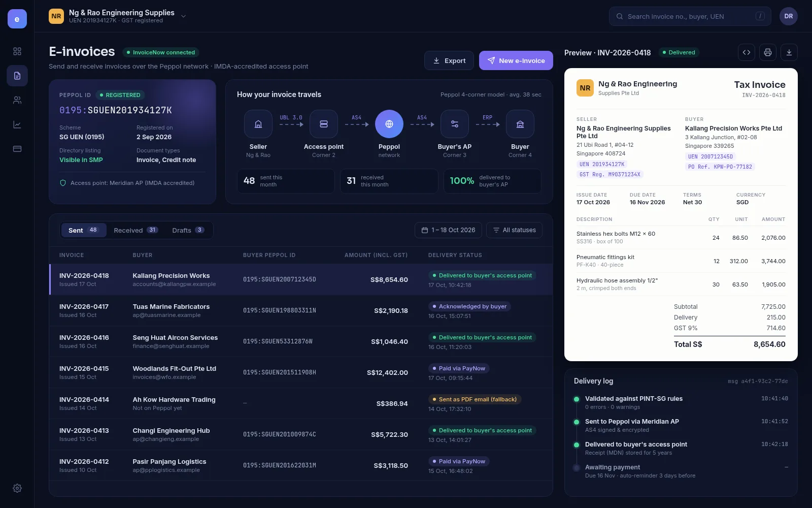Click the InvoiceNow connected badge

click(x=161, y=52)
